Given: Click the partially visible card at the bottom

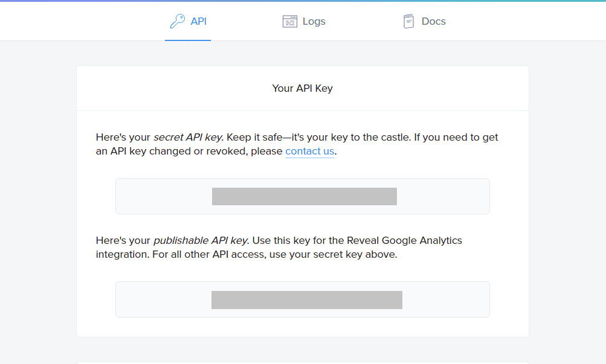Looking at the screenshot, I should point(302,362).
